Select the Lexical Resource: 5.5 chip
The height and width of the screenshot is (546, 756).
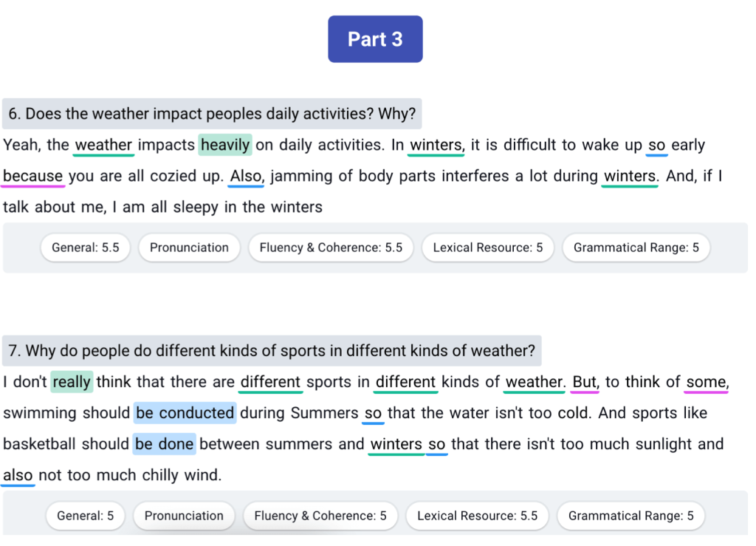(x=478, y=516)
